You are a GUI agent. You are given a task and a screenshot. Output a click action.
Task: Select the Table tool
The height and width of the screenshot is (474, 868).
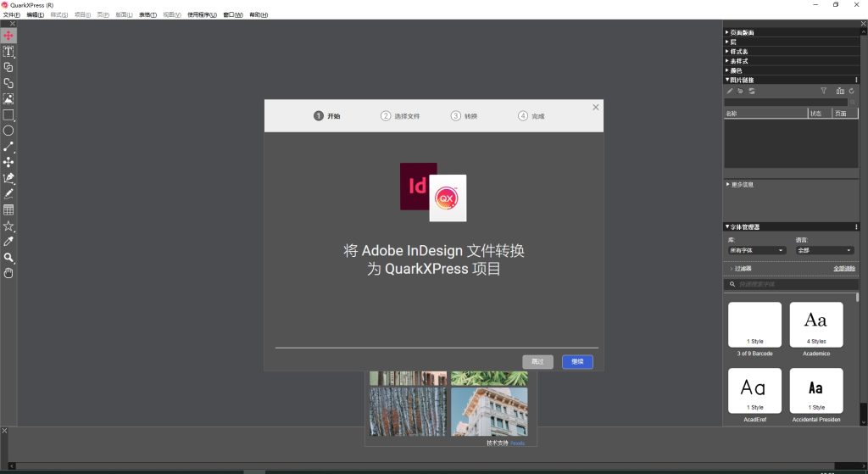click(x=8, y=210)
